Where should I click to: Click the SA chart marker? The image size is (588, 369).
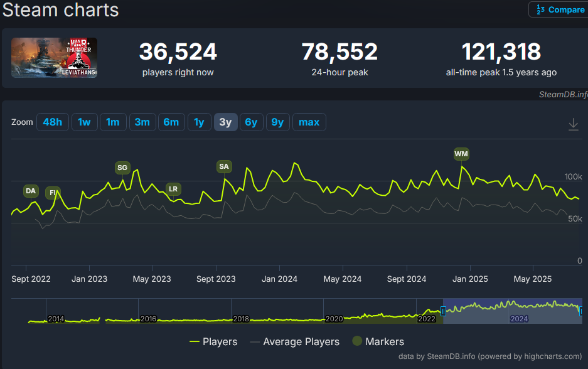click(224, 166)
